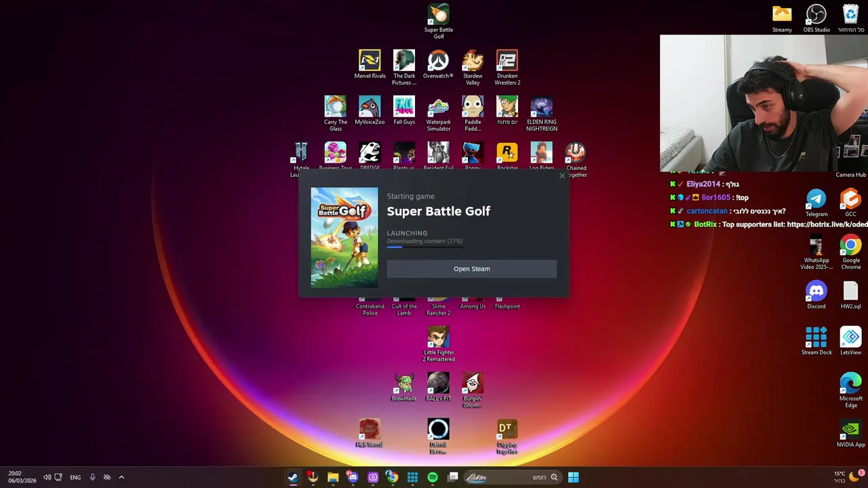Select the Waterpark Simulator icon
868x488 pixels.
click(438, 113)
